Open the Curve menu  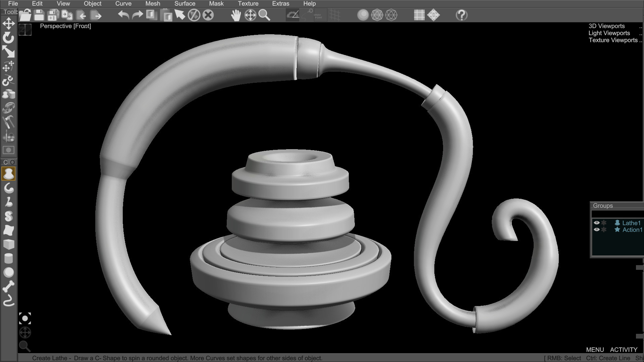pos(123,3)
